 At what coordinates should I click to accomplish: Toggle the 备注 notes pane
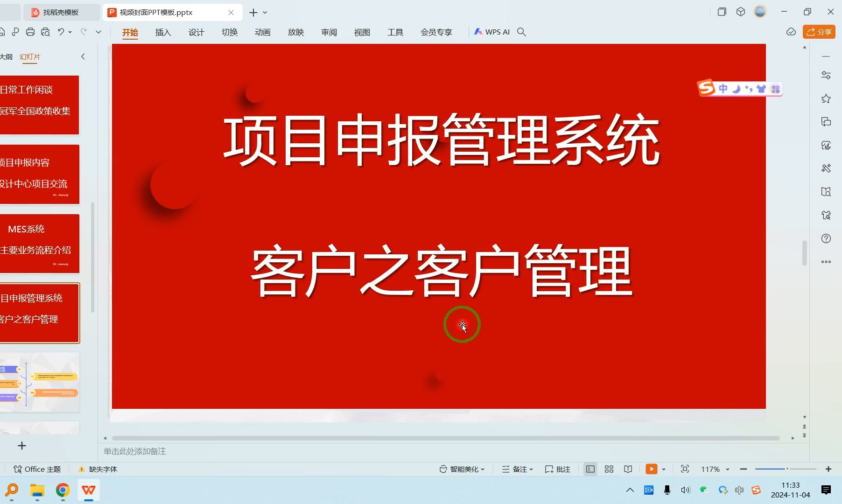(517, 469)
